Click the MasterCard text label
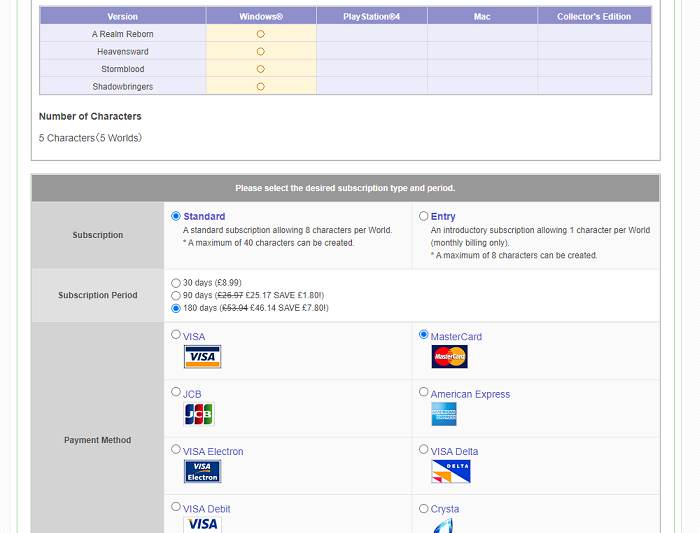Screen dimensions: 700x533 (x=456, y=337)
